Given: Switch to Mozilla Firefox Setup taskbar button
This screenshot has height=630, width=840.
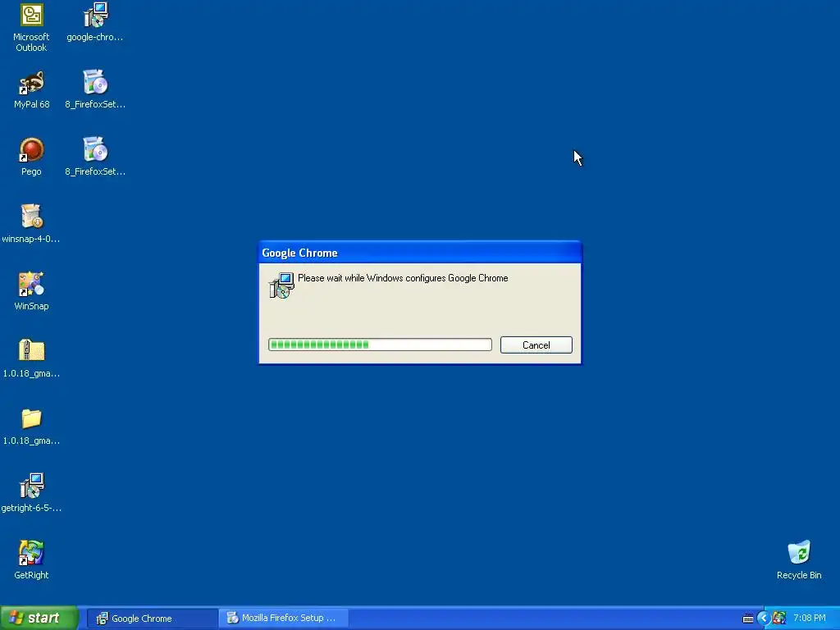Looking at the screenshot, I should coord(284,619).
